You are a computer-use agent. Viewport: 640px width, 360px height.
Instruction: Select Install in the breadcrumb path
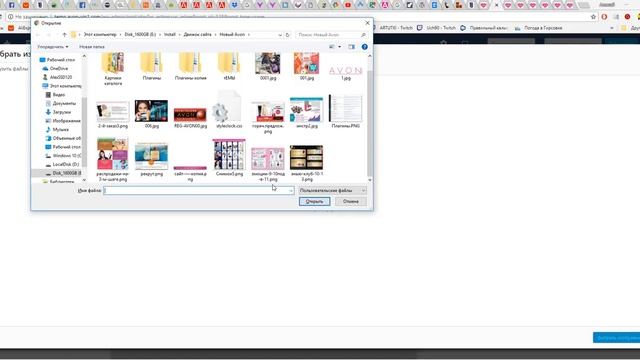click(x=170, y=35)
